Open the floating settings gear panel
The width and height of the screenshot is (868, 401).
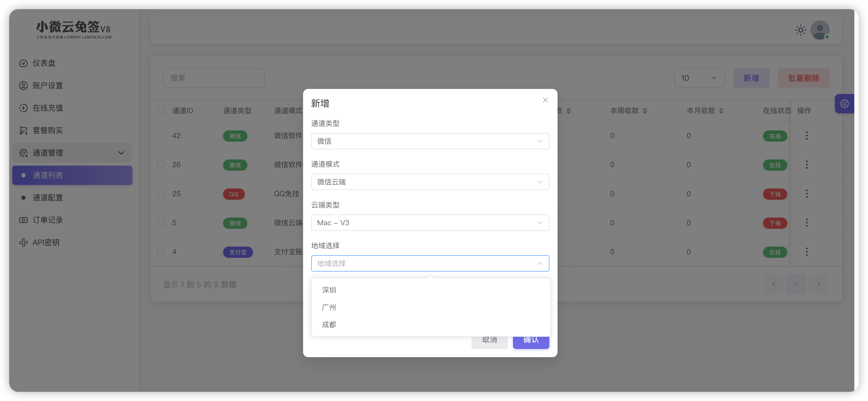pyautogui.click(x=844, y=103)
